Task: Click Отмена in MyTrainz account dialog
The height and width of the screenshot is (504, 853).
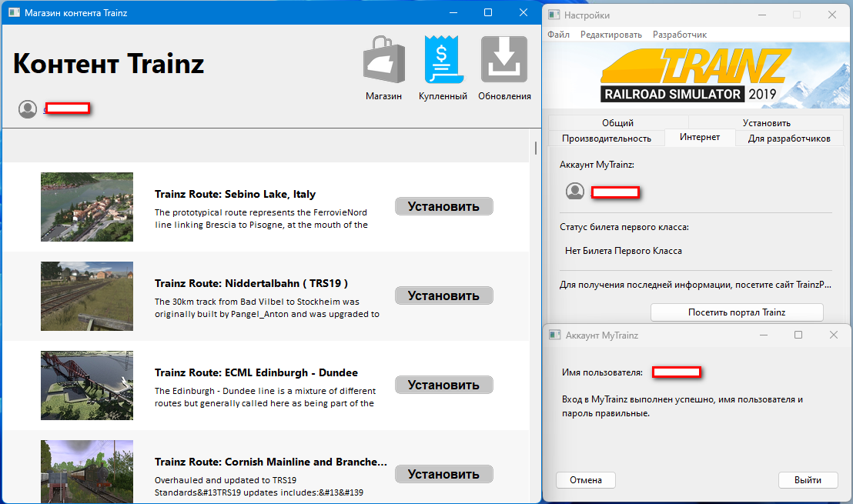Action: click(586, 480)
